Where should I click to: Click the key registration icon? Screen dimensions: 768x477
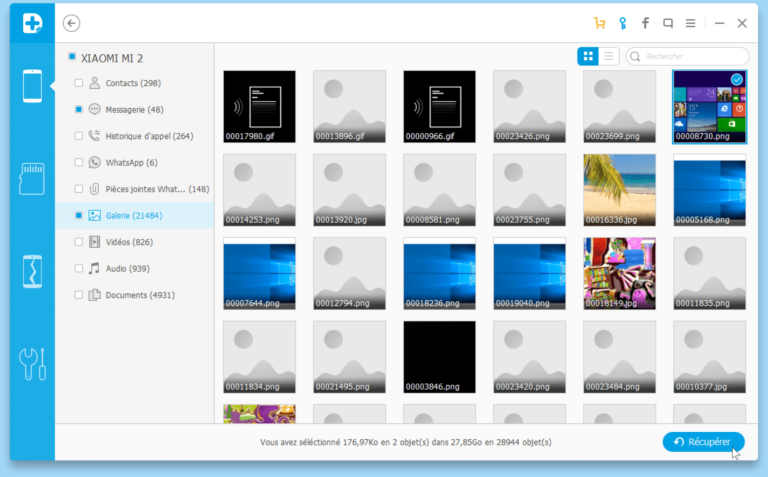pos(623,23)
